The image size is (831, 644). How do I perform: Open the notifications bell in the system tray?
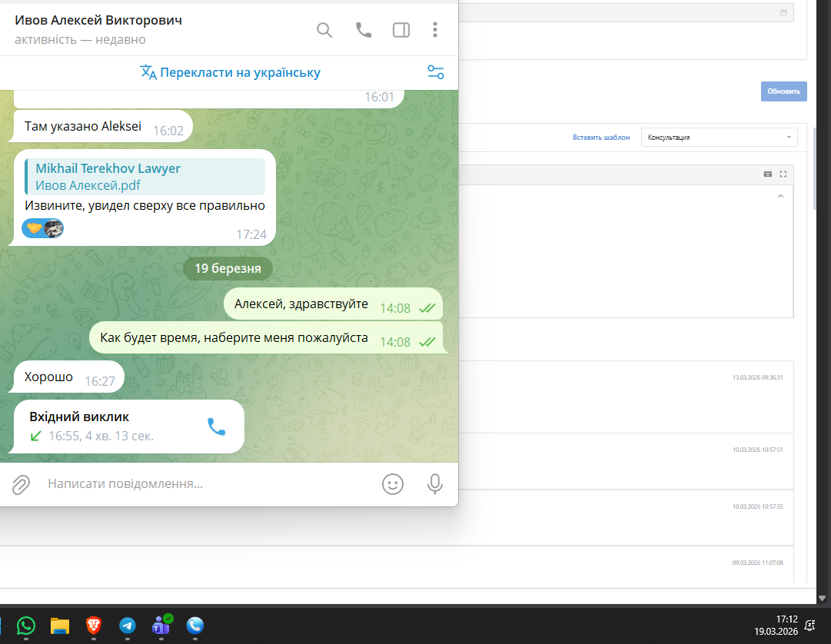(809, 626)
